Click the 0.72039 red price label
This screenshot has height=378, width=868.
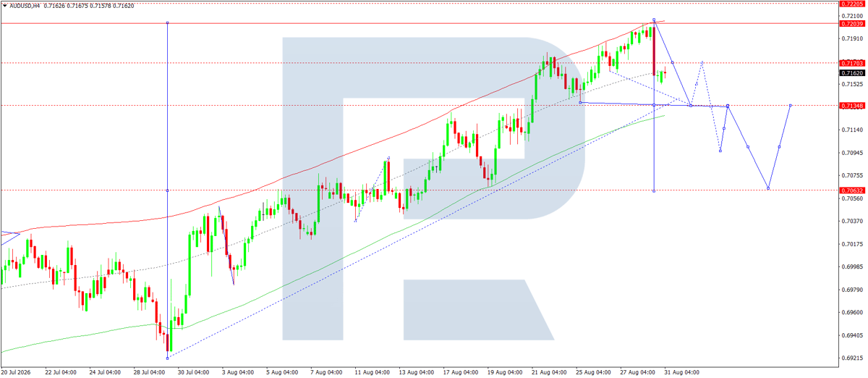tap(852, 24)
